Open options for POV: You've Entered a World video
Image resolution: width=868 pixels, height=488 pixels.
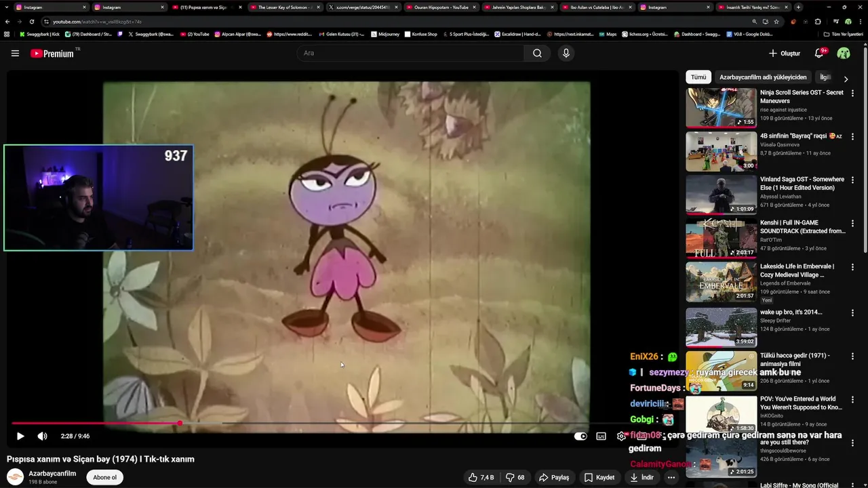853,399
